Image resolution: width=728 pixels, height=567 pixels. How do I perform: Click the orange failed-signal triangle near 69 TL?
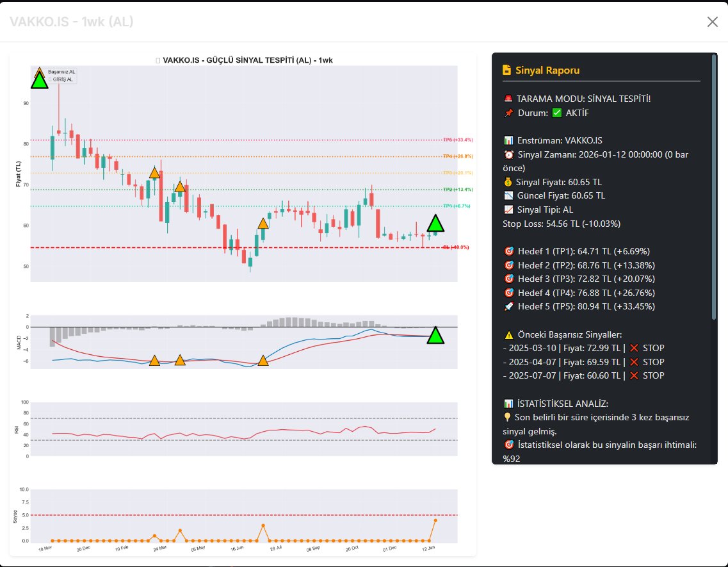pyautogui.click(x=180, y=187)
